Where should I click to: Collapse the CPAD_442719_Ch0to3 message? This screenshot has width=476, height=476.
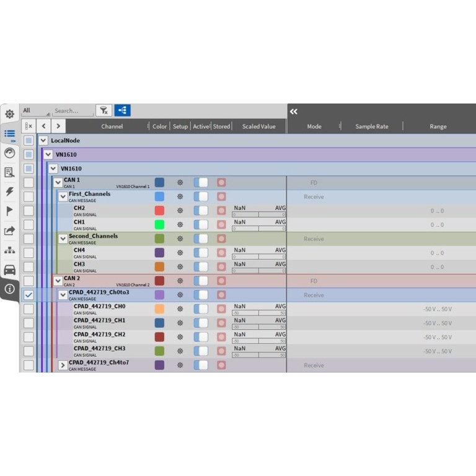tap(63, 295)
